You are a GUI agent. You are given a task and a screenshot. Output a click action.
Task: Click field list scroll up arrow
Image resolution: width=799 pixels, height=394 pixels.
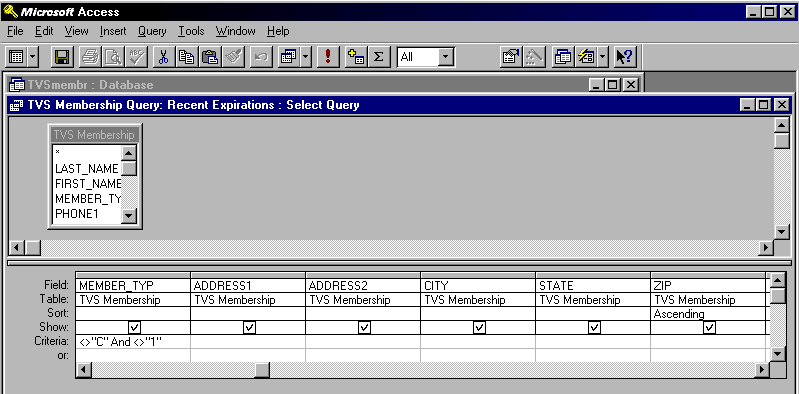click(x=129, y=152)
